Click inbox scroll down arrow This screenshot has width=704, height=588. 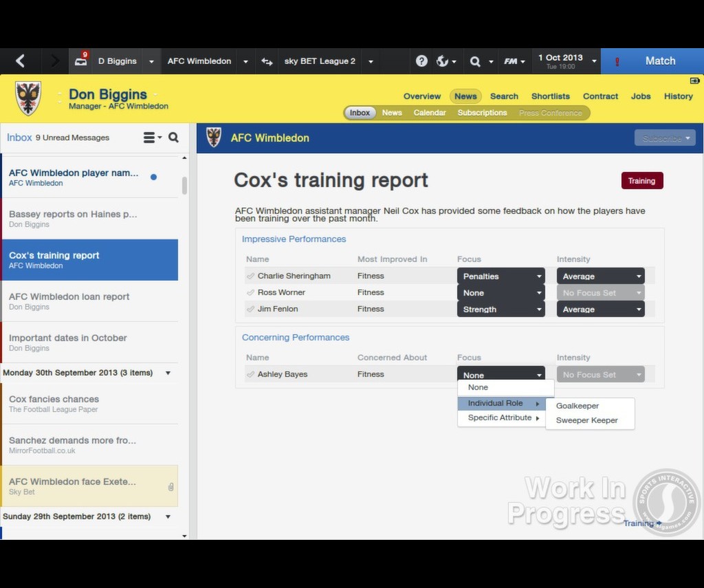click(x=184, y=536)
